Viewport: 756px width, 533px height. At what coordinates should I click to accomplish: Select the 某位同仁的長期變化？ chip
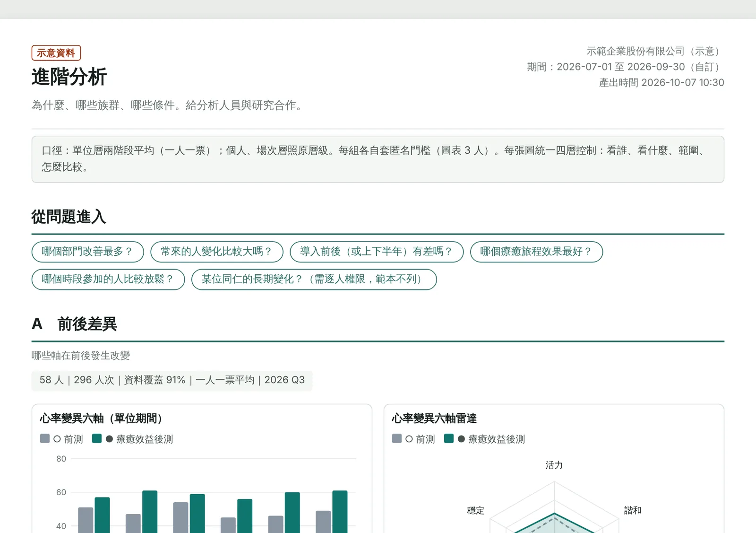pos(314,279)
